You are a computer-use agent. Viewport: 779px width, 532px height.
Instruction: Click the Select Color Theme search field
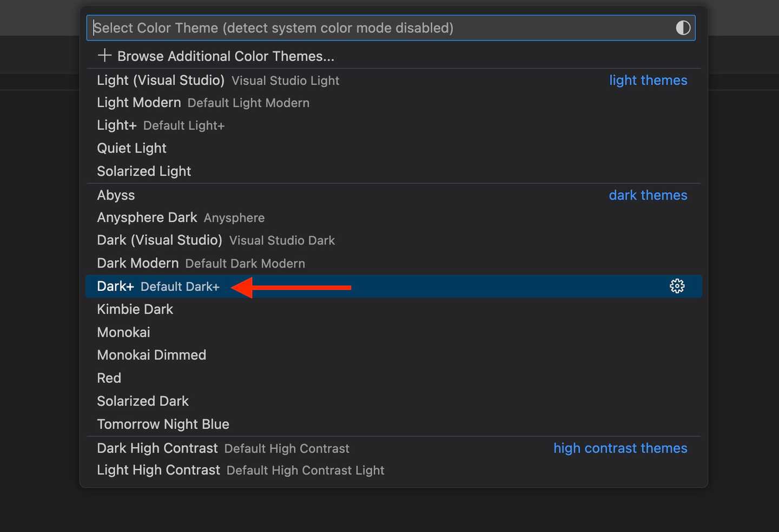point(379,28)
